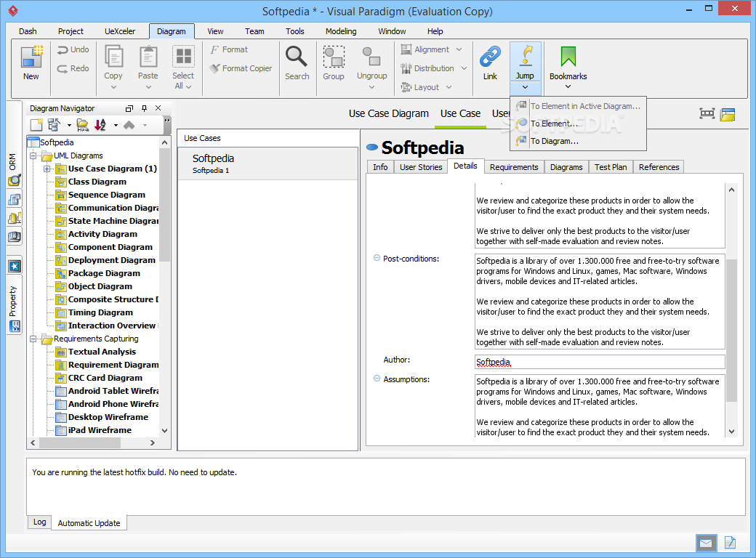Click the open folder icon in Navigator
The image size is (756, 558).
(x=82, y=125)
